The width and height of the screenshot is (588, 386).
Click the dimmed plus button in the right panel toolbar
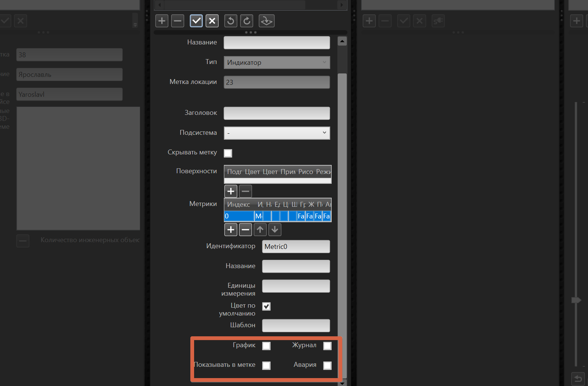click(x=369, y=21)
